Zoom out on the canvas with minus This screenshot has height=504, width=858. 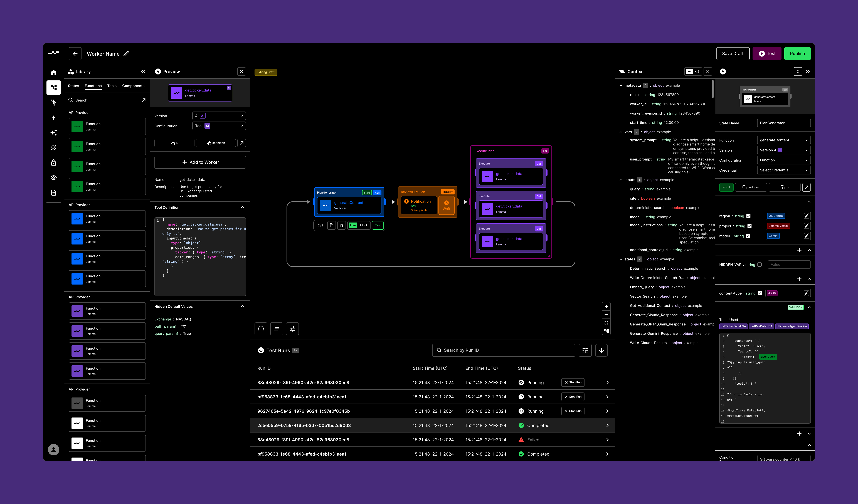(x=606, y=315)
